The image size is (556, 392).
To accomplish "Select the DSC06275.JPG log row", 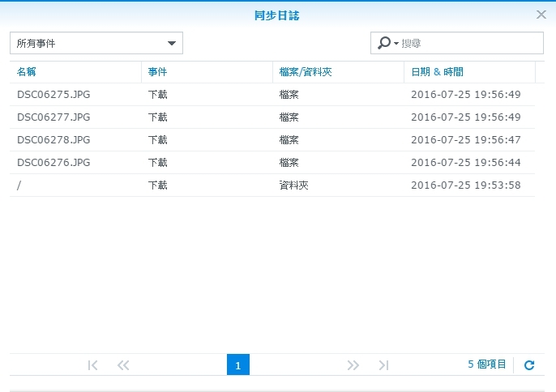I will pyautogui.click(x=53, y=95).
